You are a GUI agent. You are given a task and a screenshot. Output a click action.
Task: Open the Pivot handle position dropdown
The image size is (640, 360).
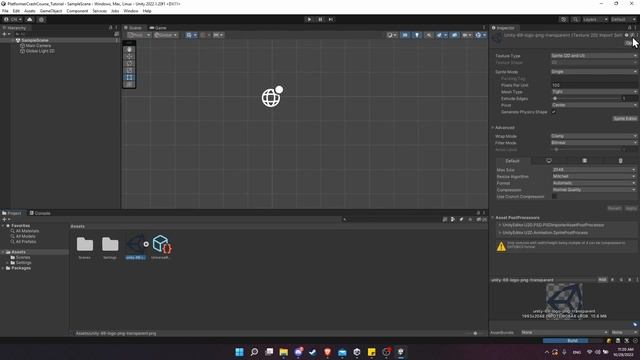[x=139, y=35]
